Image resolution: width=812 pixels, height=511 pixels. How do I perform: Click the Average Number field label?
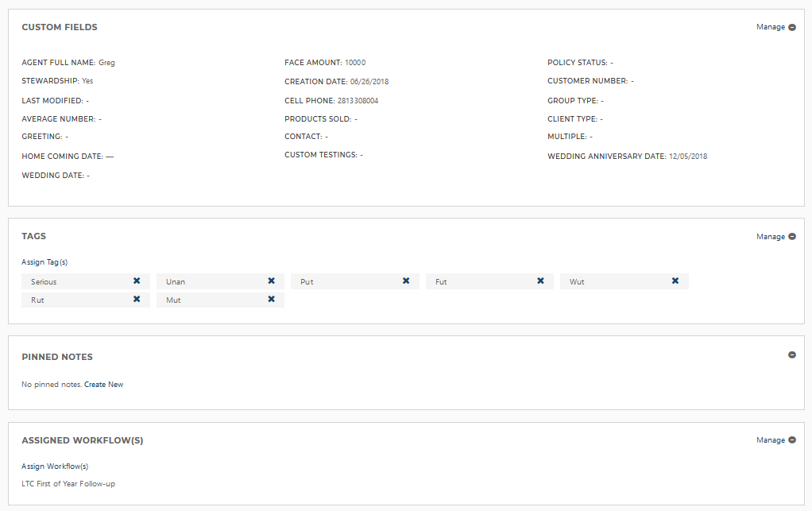pos(59,118)
